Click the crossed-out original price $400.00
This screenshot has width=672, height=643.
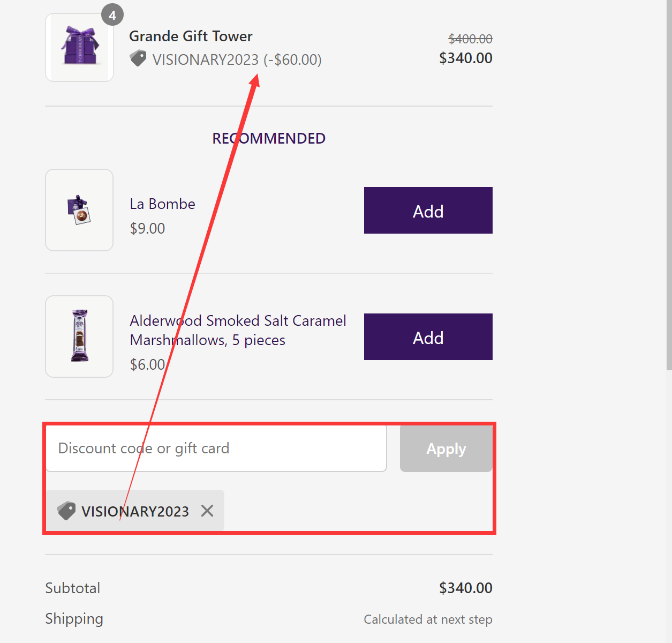click(470, 39)
